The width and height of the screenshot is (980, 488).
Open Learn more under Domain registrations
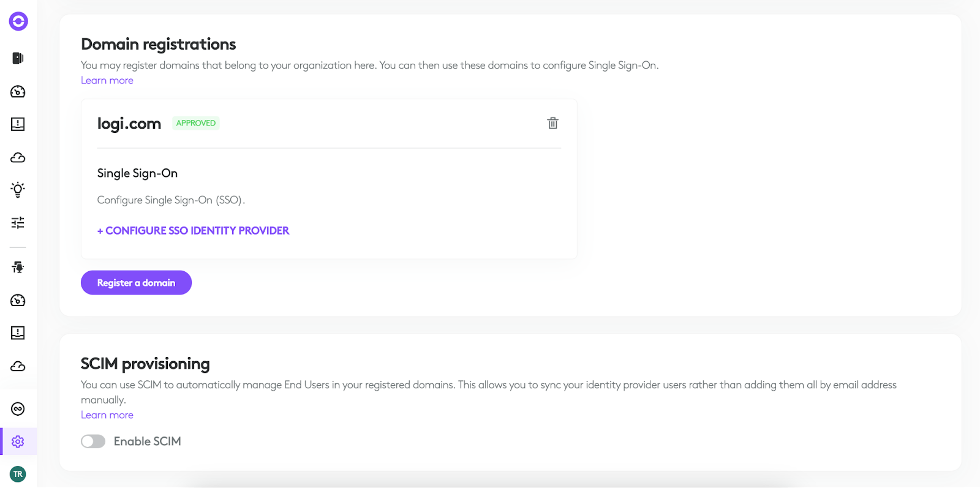[107, 80]
